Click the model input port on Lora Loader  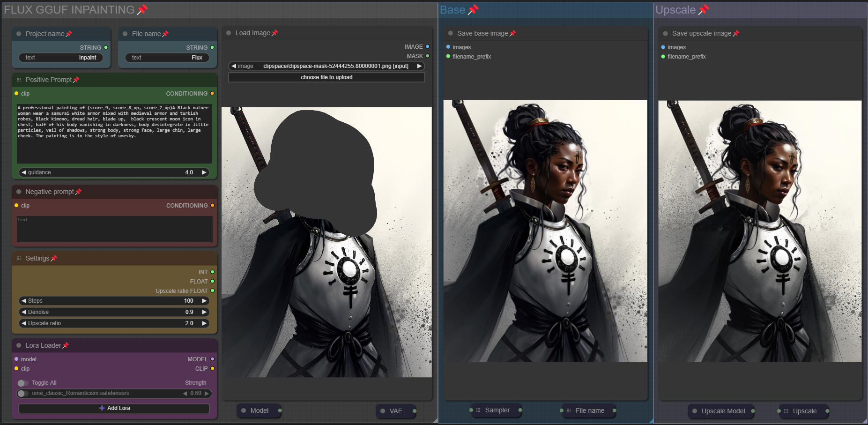click(16, 359)
